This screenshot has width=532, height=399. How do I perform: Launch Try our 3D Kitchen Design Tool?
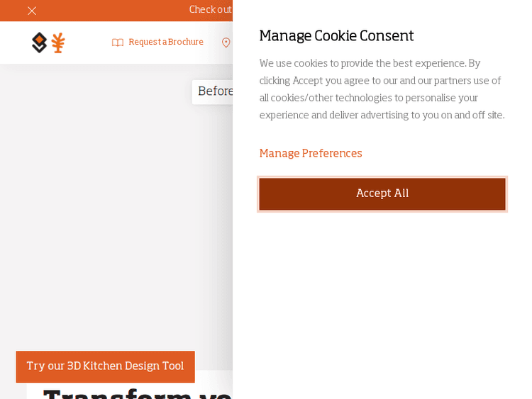coord(105,366)
